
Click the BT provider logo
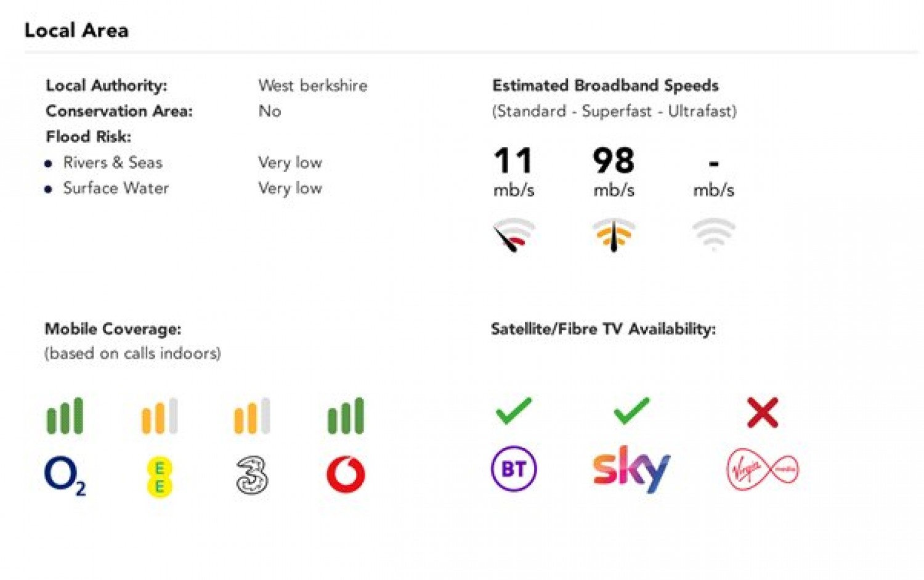click(514, 469)
